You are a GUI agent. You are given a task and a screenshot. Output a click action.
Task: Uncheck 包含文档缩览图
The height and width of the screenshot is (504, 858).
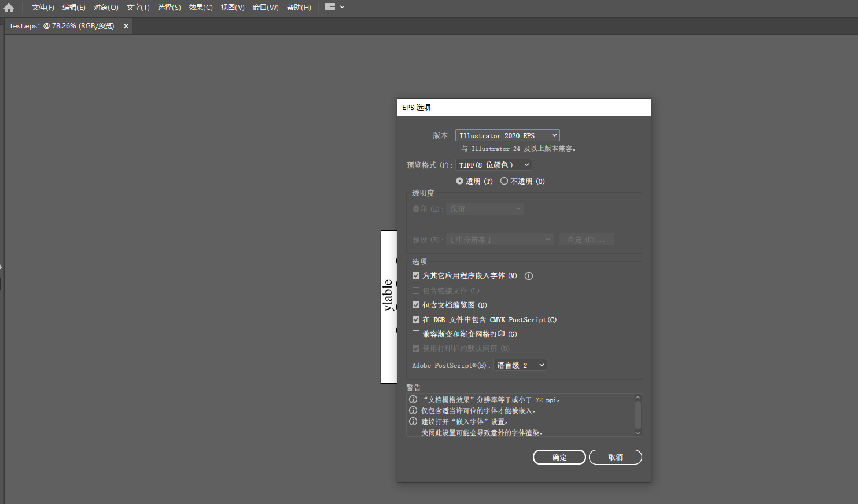415,305
